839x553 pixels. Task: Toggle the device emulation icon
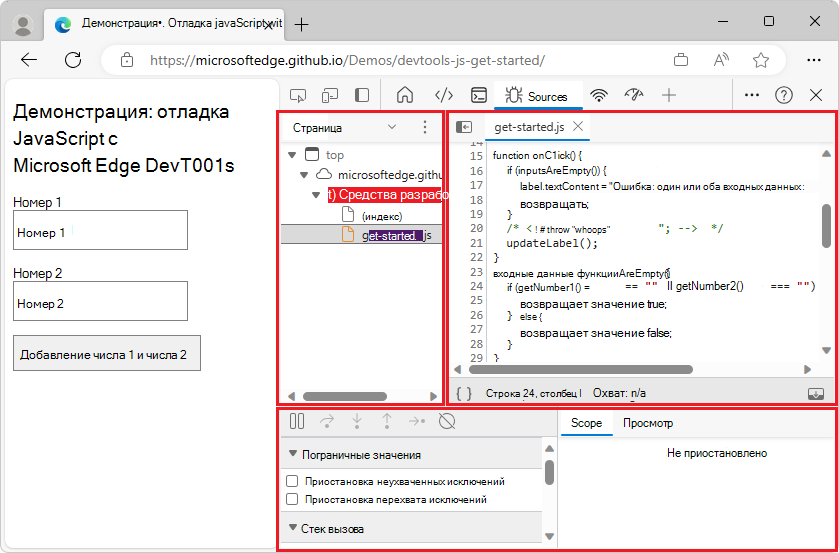point(330,96)
